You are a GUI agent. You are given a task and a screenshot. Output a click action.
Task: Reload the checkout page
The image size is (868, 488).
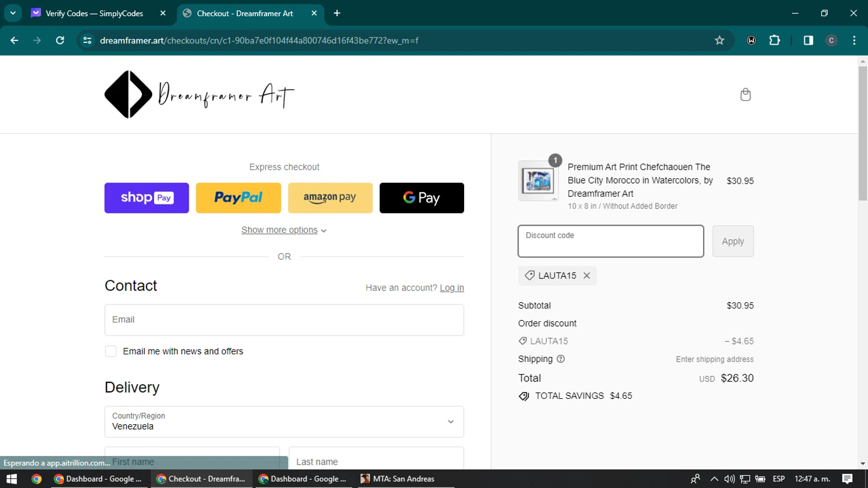pyautogui.click(x=60, y=40)
